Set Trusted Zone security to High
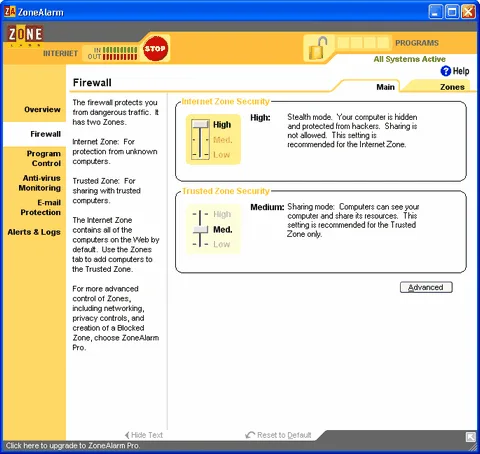The image size is (480, 454). (x=222, y=214)
